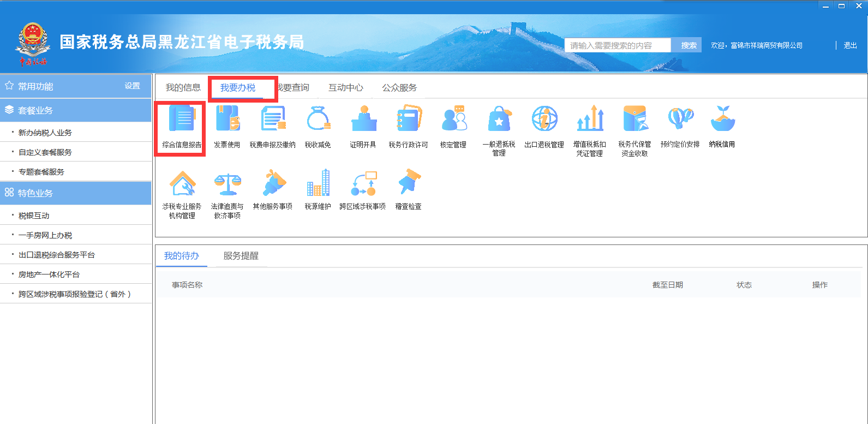This screenshot has width=868, height=424.
Task: Click the 纳税信用 sprout icon
Action: click(722, 120)
